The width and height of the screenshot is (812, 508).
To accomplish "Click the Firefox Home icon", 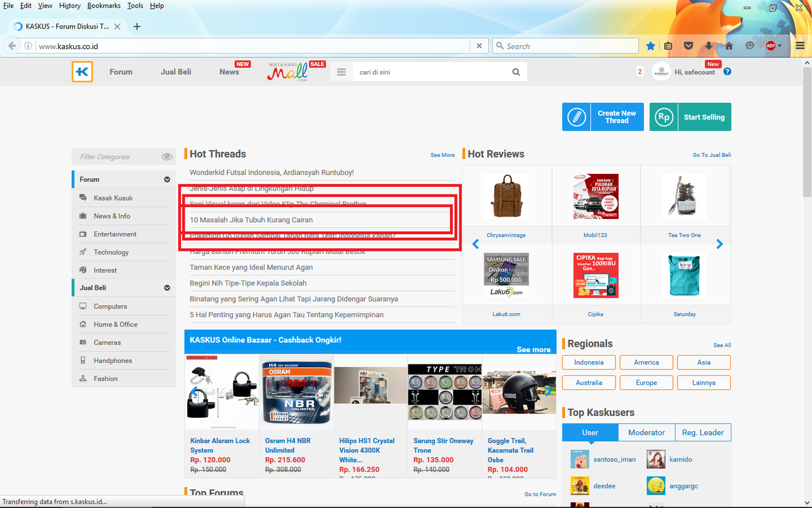I will 729,46.
